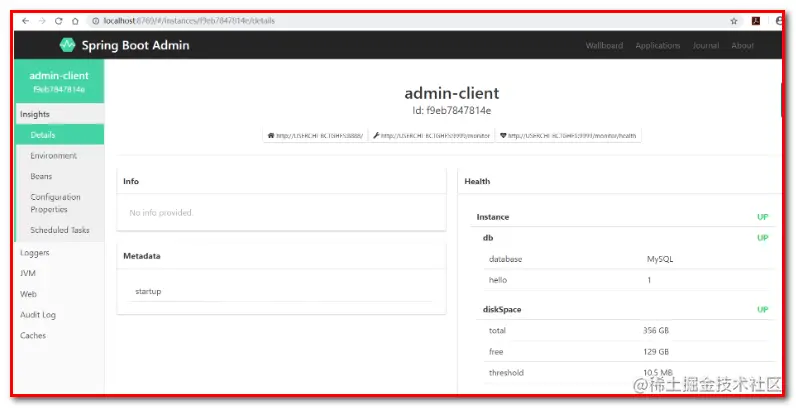
Task: Click the 'startup' metadata row
Action: (281, 291)
